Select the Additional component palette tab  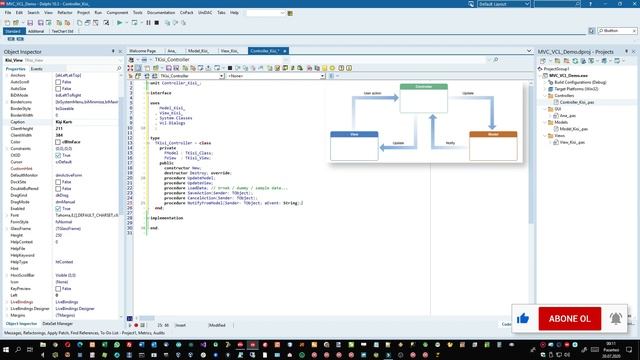pos(36,31)
